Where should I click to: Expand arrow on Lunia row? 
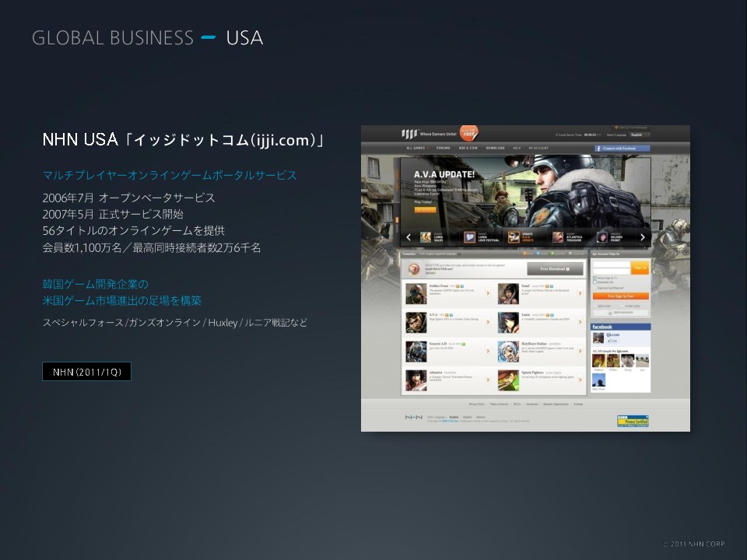580,322
